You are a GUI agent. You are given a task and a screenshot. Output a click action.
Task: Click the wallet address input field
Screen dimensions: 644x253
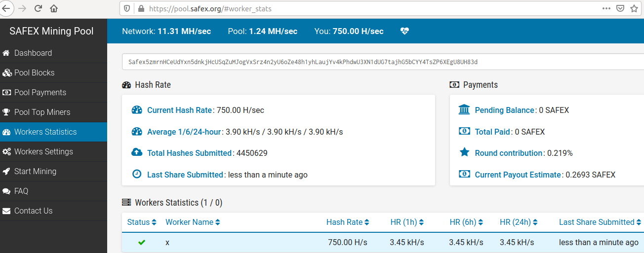383,62
